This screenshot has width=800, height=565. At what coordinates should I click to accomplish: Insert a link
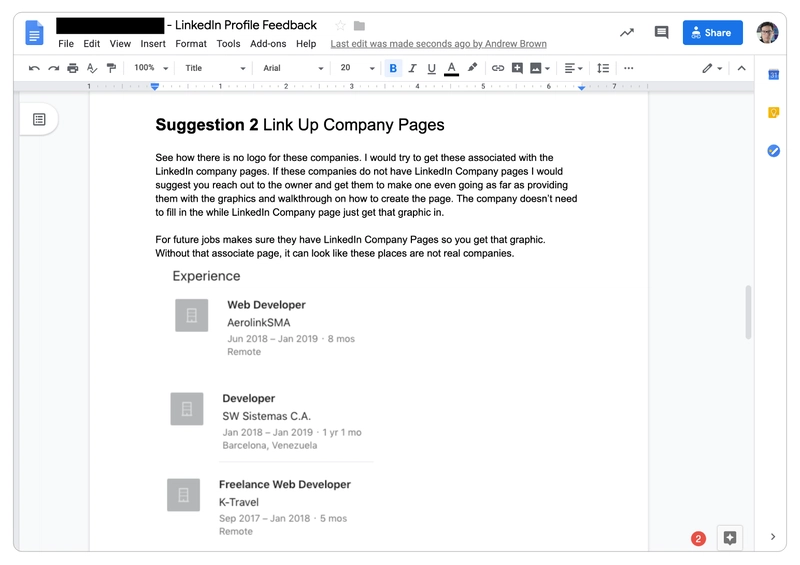point(497,68)
